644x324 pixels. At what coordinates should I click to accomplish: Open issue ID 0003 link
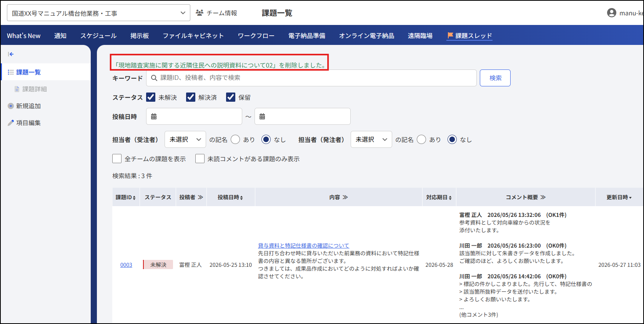(126, 265)
